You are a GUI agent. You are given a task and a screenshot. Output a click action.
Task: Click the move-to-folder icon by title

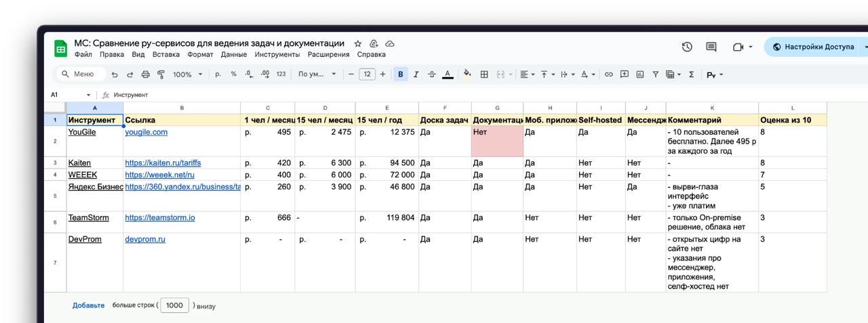(374, 43)
